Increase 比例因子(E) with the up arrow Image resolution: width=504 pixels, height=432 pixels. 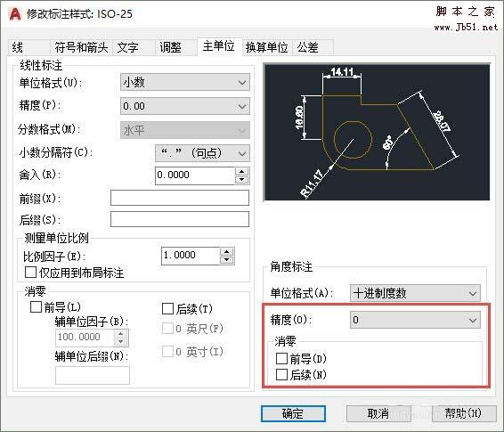tap(227, 252)
